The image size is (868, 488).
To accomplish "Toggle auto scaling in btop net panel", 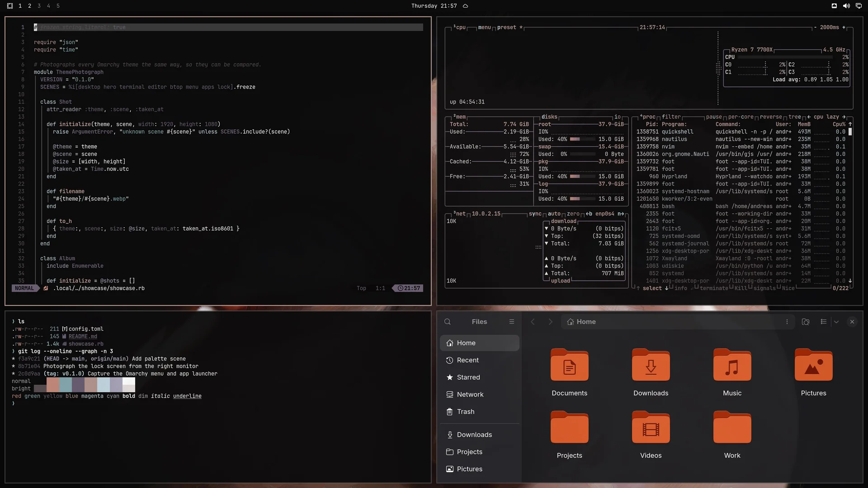I will [x=554, y=214].
